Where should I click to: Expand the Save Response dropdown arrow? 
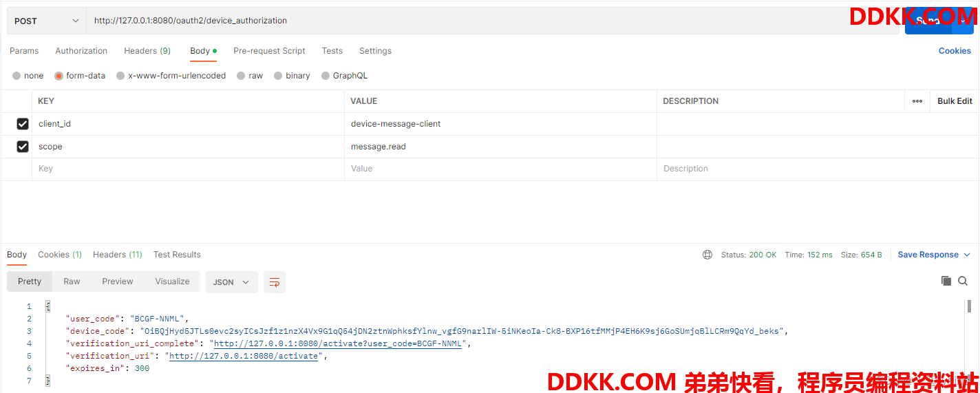coord(967,255)
